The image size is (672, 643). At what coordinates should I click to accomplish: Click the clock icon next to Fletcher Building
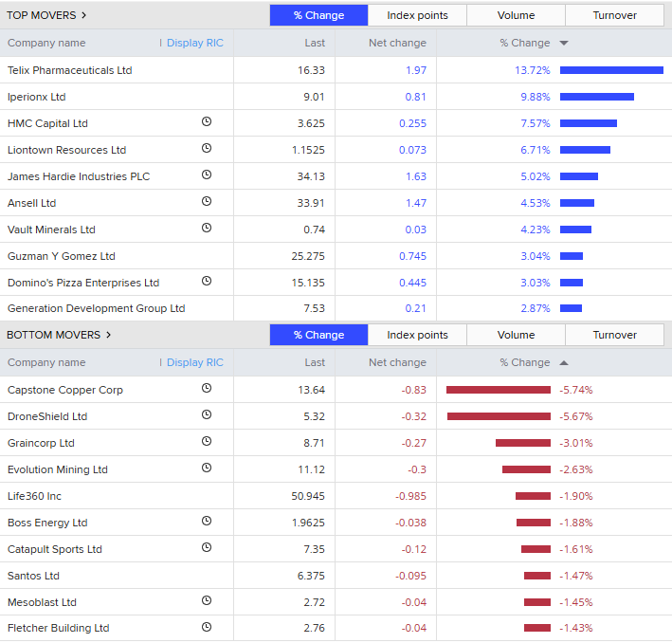[x=207, y=628]
